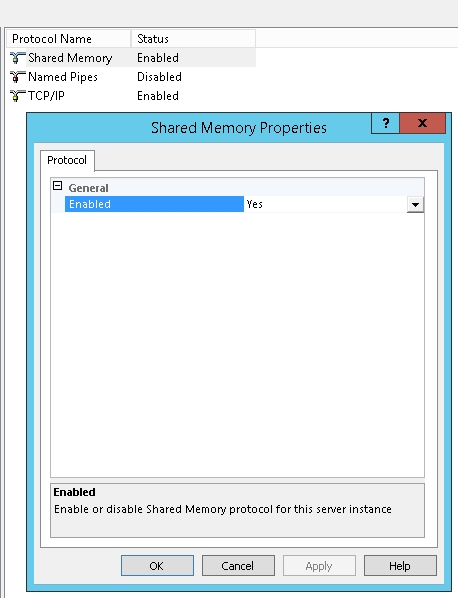The height and width of the screenshot is (598, 458).
Task: Click the question mark help icon in title bar
Action: (386, 123)
